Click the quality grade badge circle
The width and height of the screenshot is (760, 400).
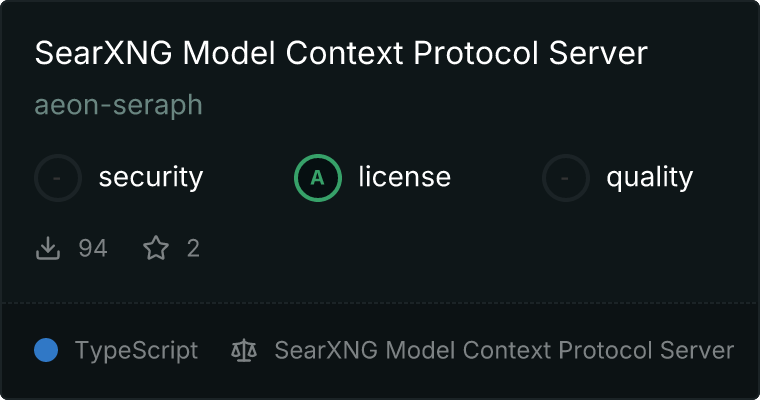[x=566, y=178]
